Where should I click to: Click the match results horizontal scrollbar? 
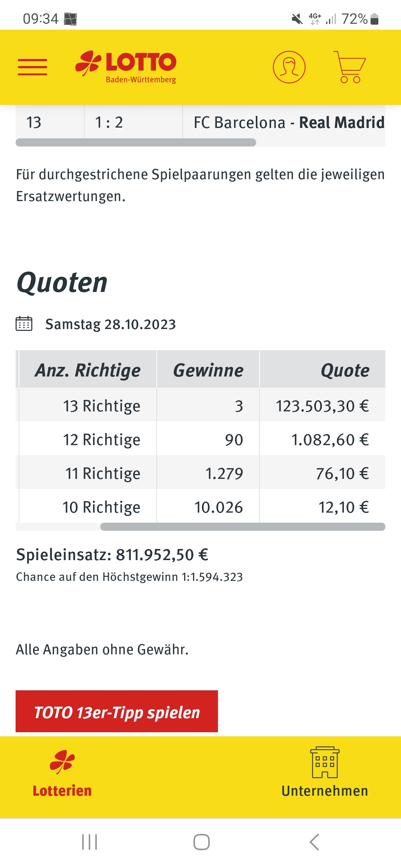pos(136,142)
